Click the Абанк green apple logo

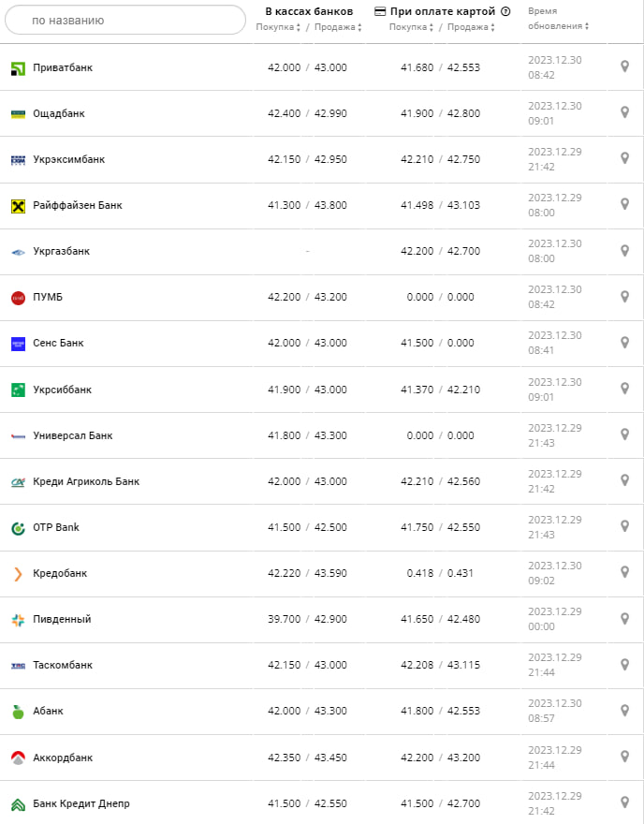tap(18, 712)
